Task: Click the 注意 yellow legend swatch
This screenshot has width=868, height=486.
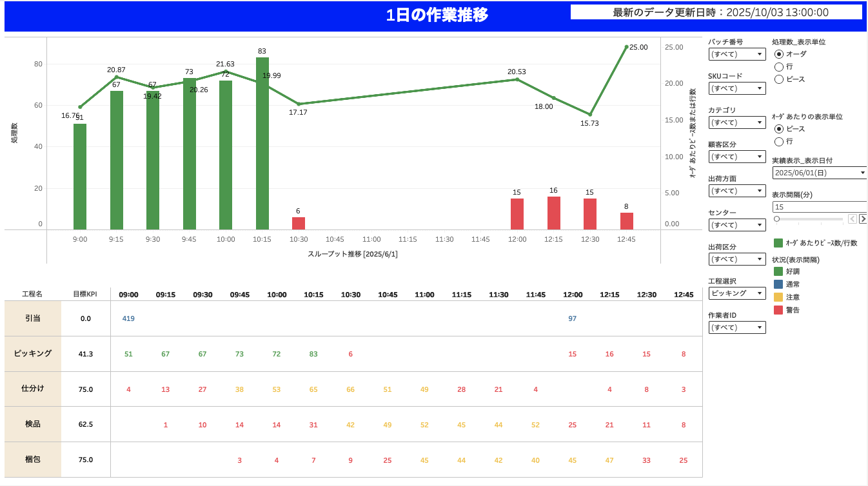Action: click(778, 297)
